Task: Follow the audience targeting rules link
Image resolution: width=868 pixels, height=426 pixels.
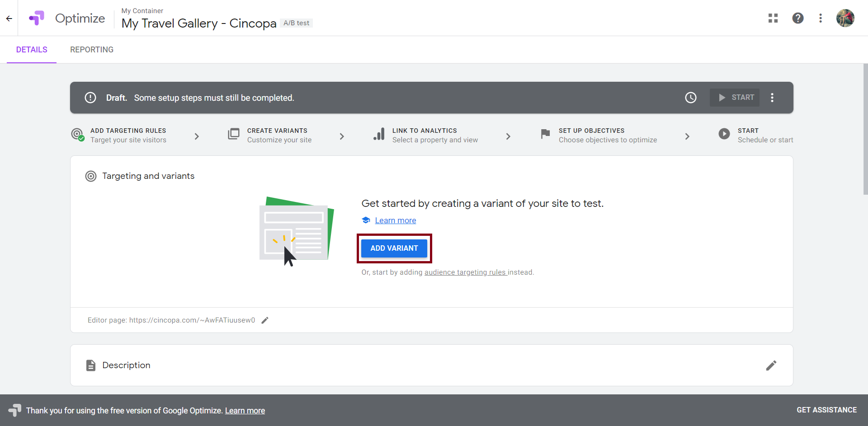Action: 465,272
